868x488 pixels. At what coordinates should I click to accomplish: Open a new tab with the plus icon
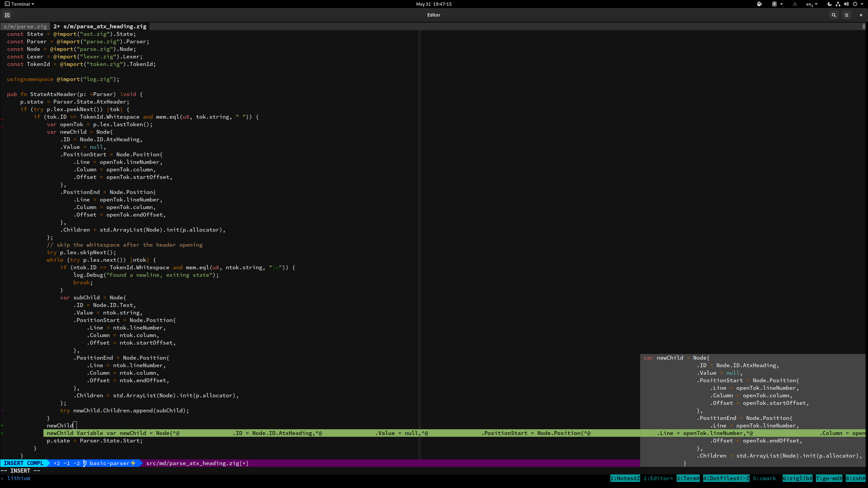pyautogui.click(x=7, y=15)
